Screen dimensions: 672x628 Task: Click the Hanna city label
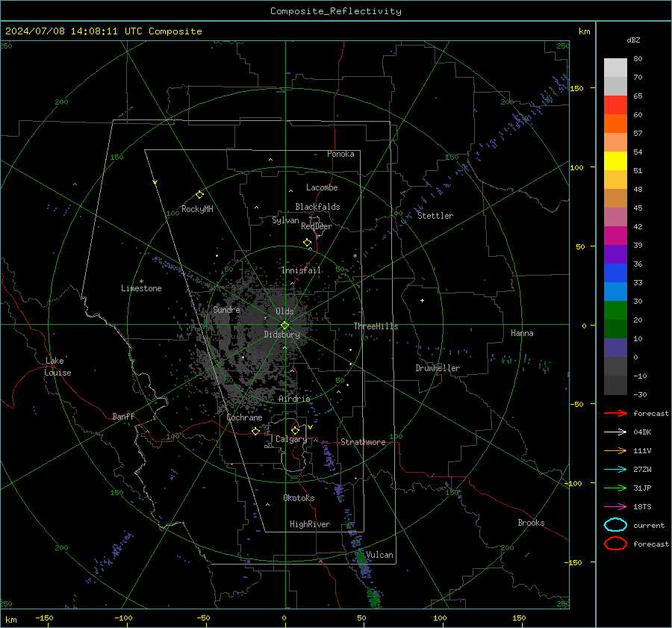(522, 333)
